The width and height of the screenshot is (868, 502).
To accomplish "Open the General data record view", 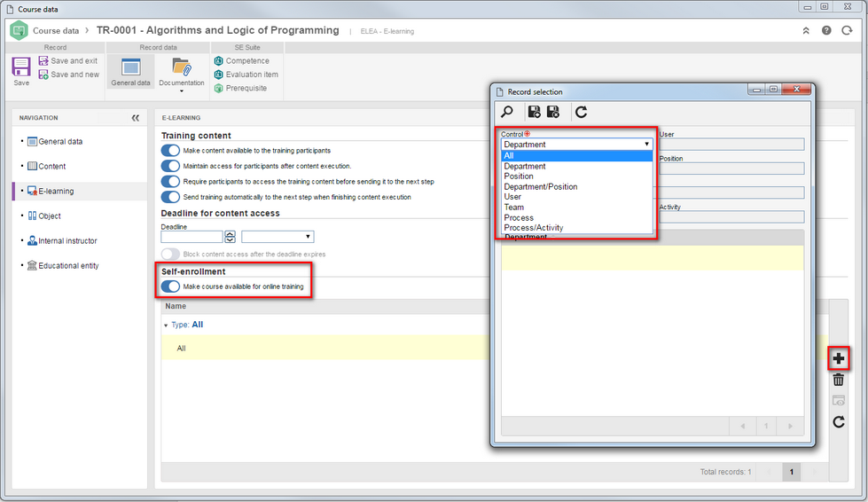I will tap(130, 72).
